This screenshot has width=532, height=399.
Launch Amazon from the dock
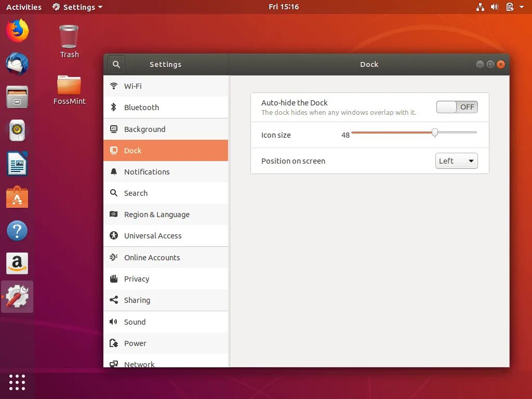[17, 263]
